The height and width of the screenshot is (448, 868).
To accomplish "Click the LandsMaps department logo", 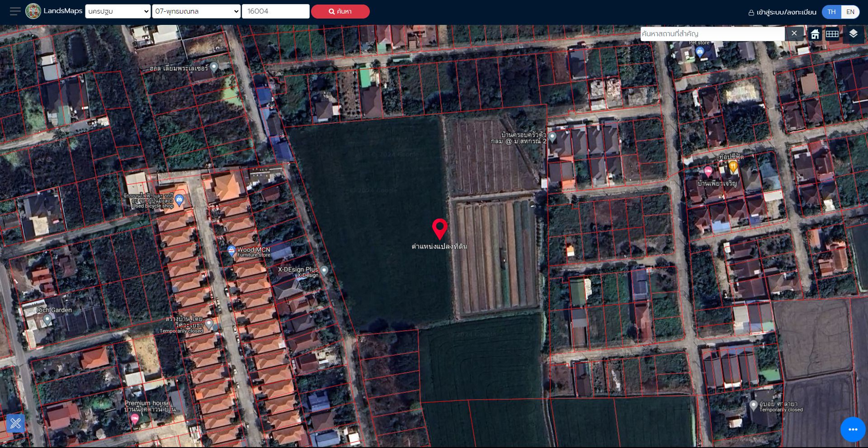I will (33, 11).
